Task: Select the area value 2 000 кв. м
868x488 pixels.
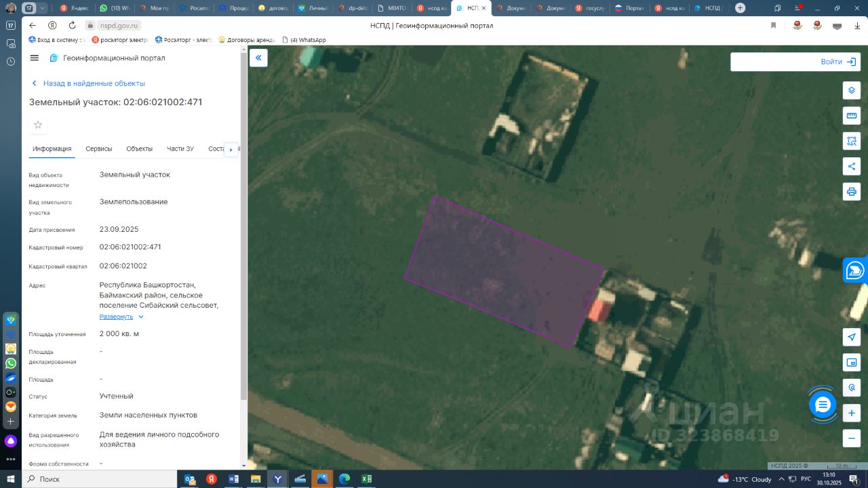Action: point(119,333)
